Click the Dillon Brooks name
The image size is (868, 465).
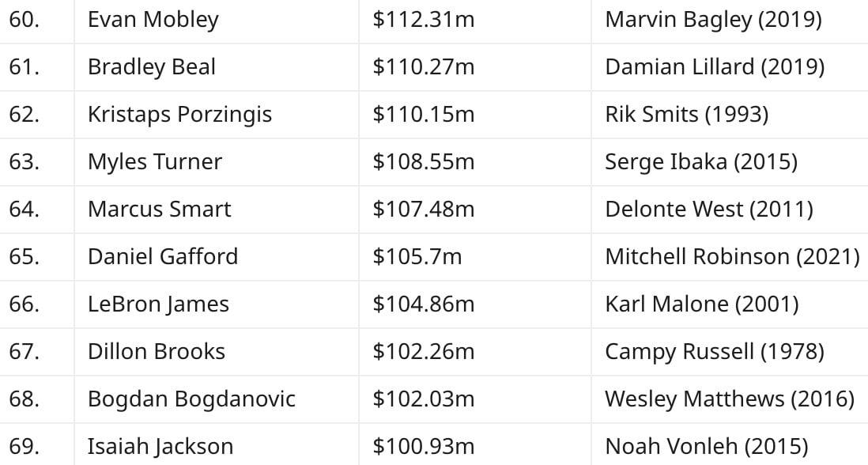tap(156, 352)
